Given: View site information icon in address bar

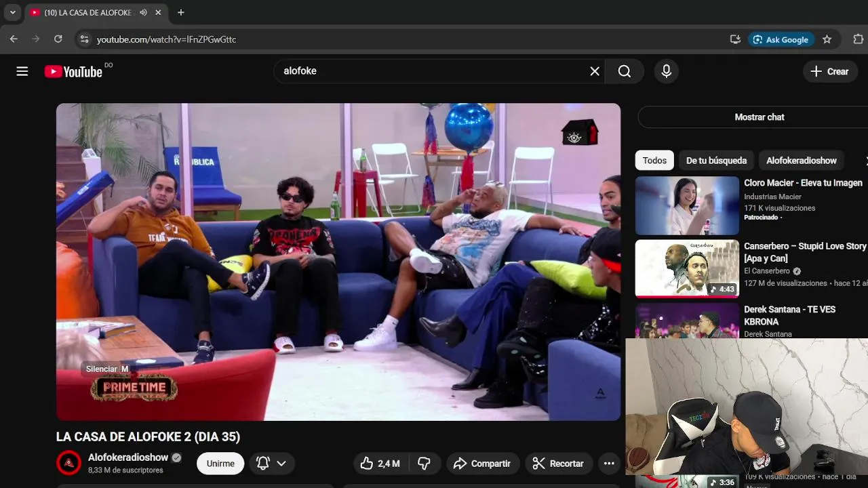Looking at the screenshot, I should [x=84, y=39].
